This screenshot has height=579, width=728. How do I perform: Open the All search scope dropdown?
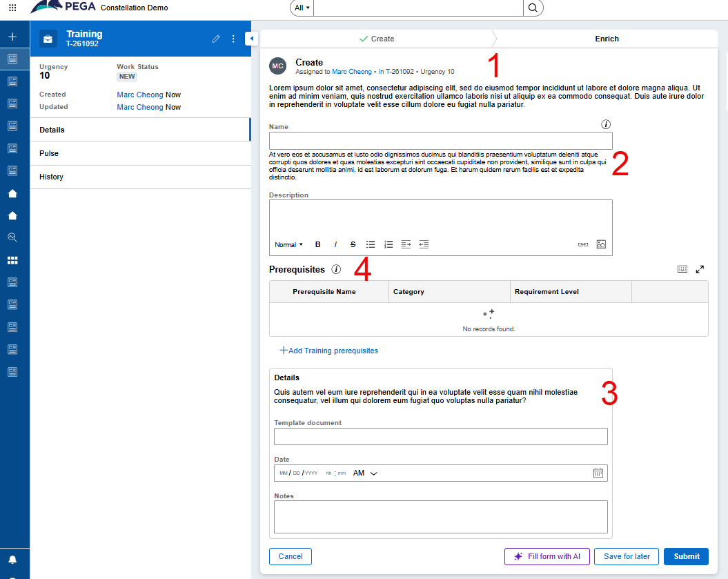tap(302, 8)
